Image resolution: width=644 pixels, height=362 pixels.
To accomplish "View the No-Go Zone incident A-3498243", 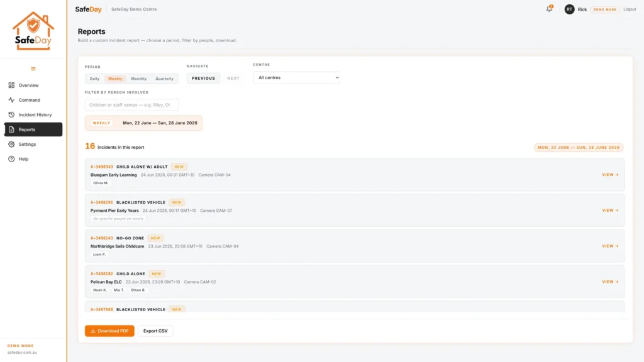I will 610,246.
